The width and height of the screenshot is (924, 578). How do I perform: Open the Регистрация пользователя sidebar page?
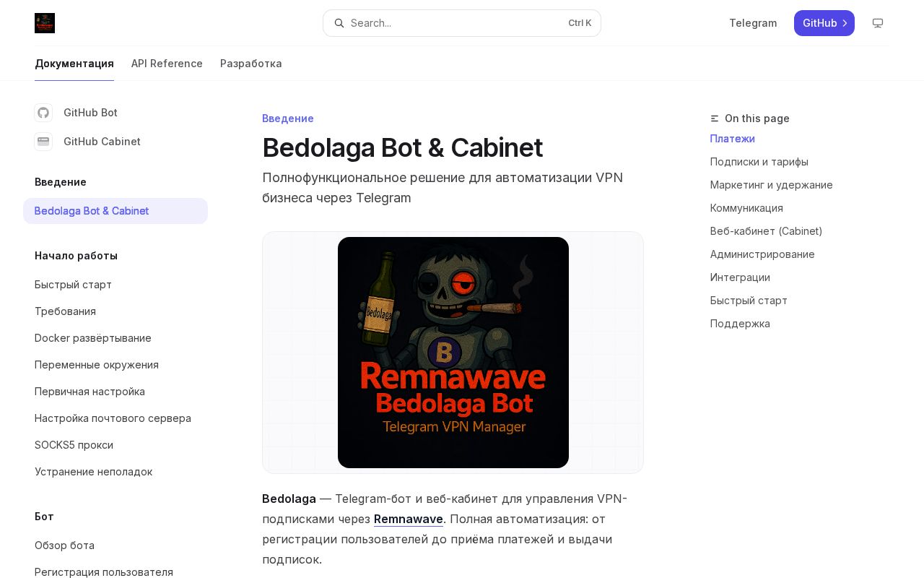pos(115,572)
